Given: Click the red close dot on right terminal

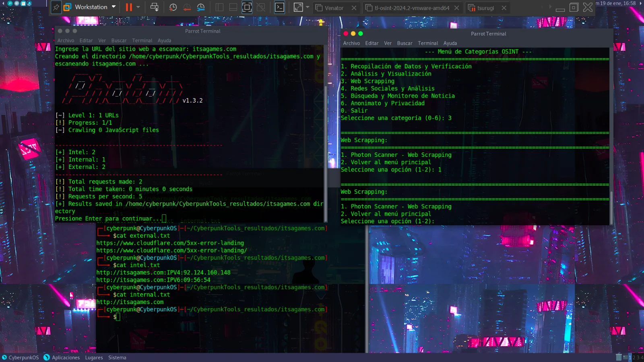Looking at the screenshot, I should coord(346,33).
